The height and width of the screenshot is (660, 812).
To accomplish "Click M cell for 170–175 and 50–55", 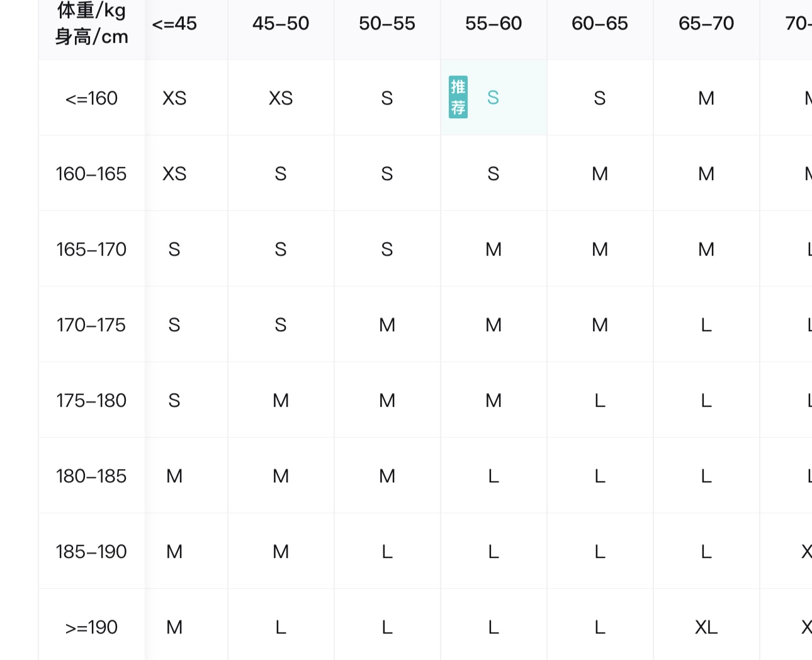I will 387,325.
